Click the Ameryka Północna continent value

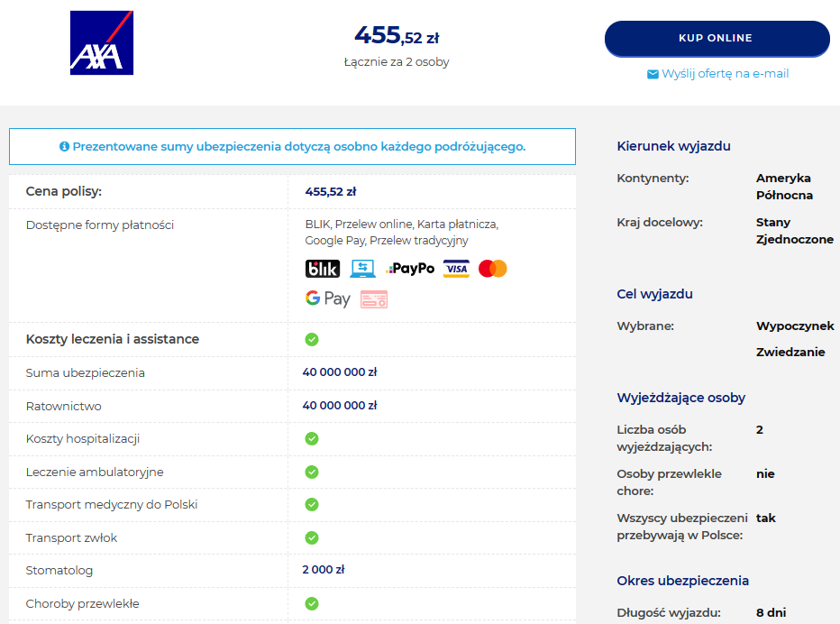tap(784, 187)
